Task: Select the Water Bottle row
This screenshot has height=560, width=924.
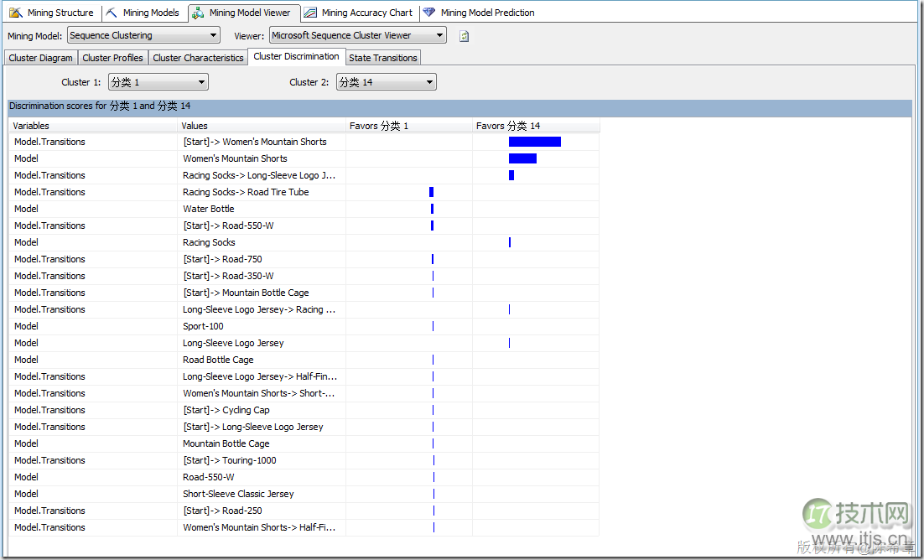Action: 209,209
